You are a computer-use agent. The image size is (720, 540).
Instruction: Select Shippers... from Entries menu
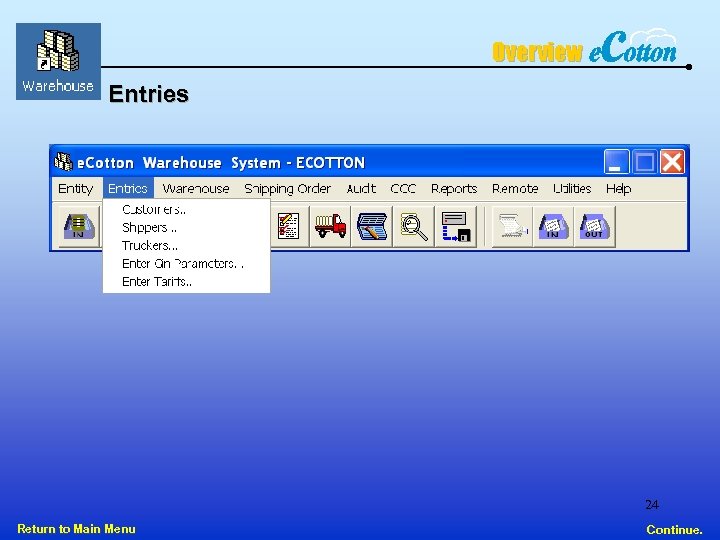(186, 227)
